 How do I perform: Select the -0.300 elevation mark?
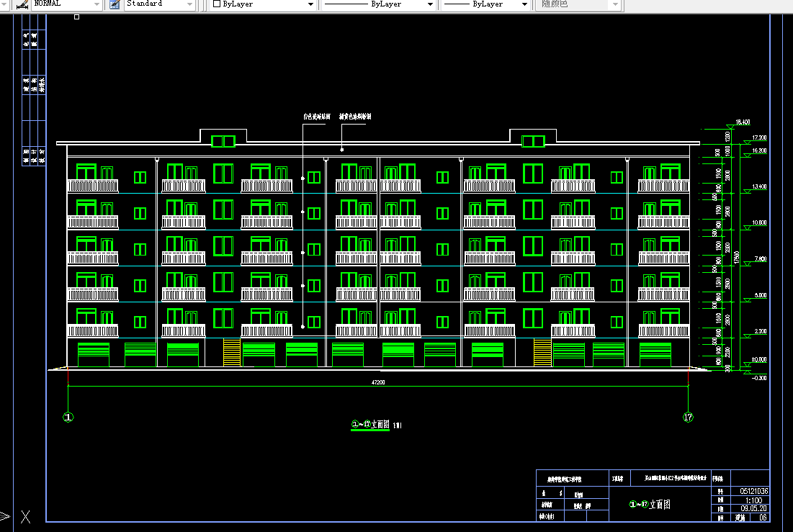pyautogui.click(x=759, y=378)
